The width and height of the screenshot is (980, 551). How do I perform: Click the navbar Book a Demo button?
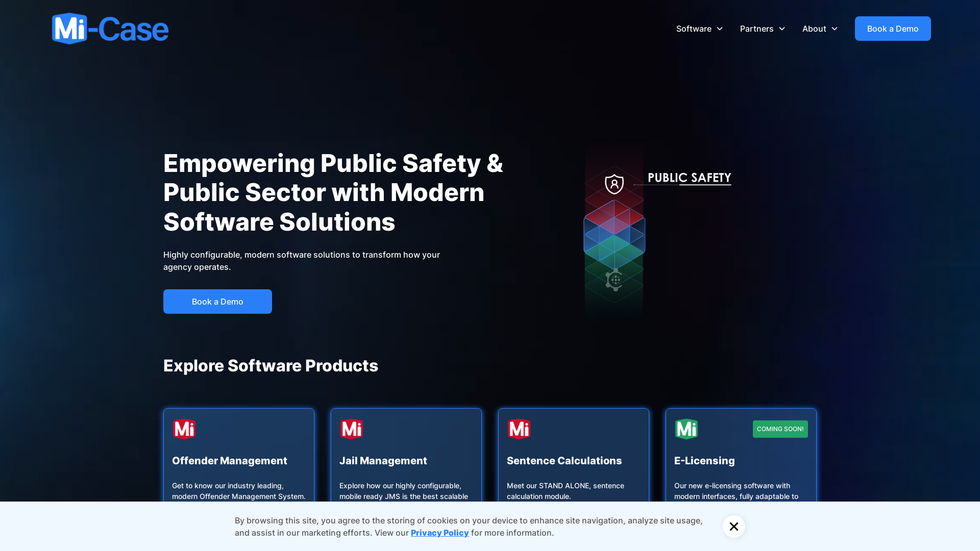point(893,28)
